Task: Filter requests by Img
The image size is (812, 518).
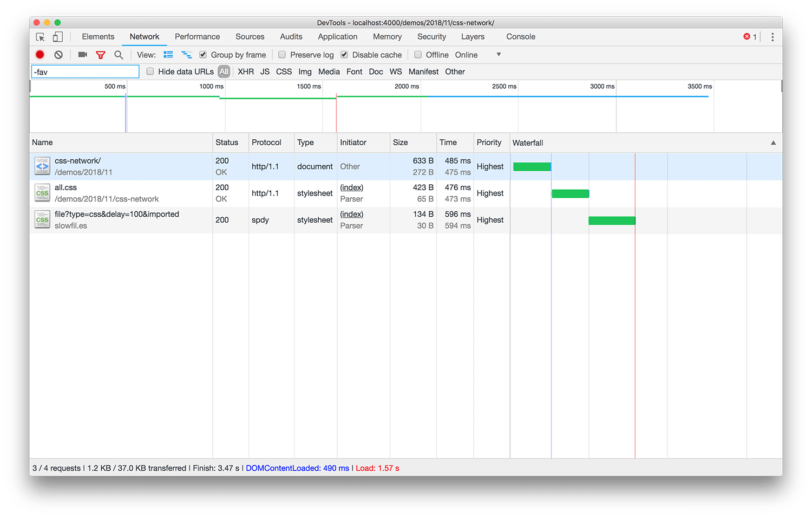Action: tap(305, 72)
